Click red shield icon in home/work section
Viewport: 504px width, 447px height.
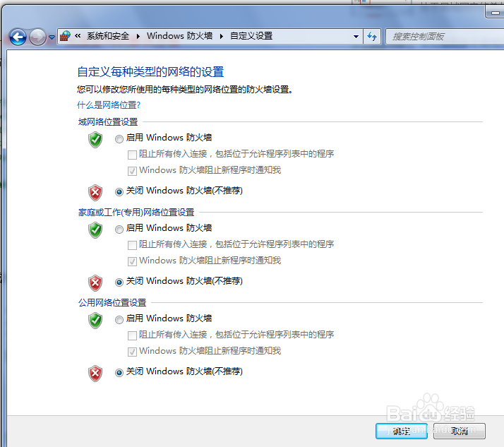click(x=95, y=283)
